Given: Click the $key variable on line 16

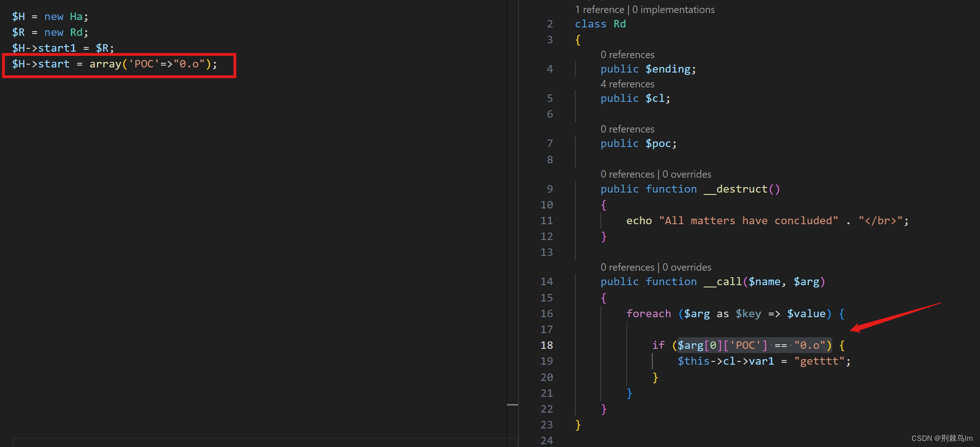Looking at the screenshot, I should click(x=748, y=314).
